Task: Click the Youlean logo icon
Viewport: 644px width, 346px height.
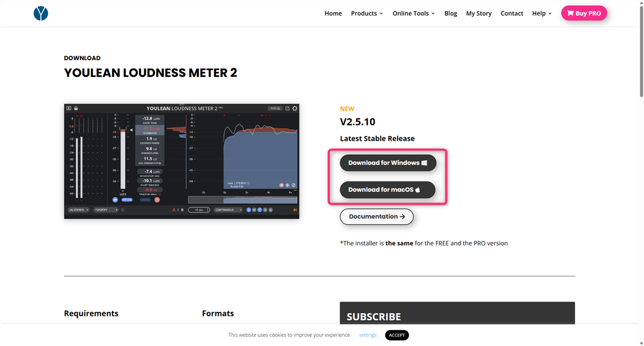Action: pos(41,13)
